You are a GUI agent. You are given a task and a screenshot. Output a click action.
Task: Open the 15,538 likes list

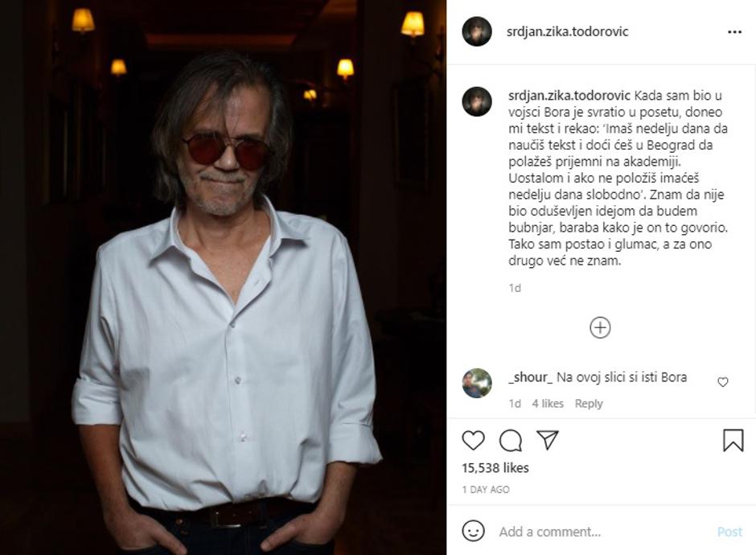click(495, 467)
